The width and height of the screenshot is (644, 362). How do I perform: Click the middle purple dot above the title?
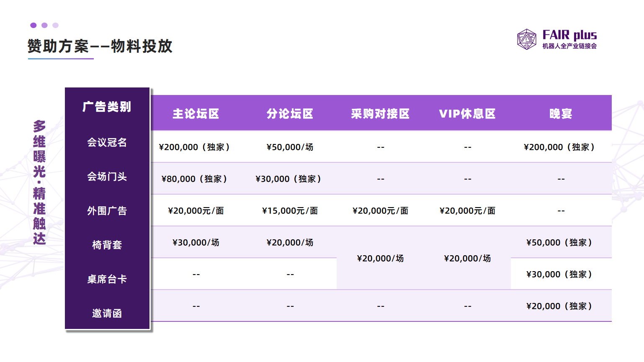44,26
